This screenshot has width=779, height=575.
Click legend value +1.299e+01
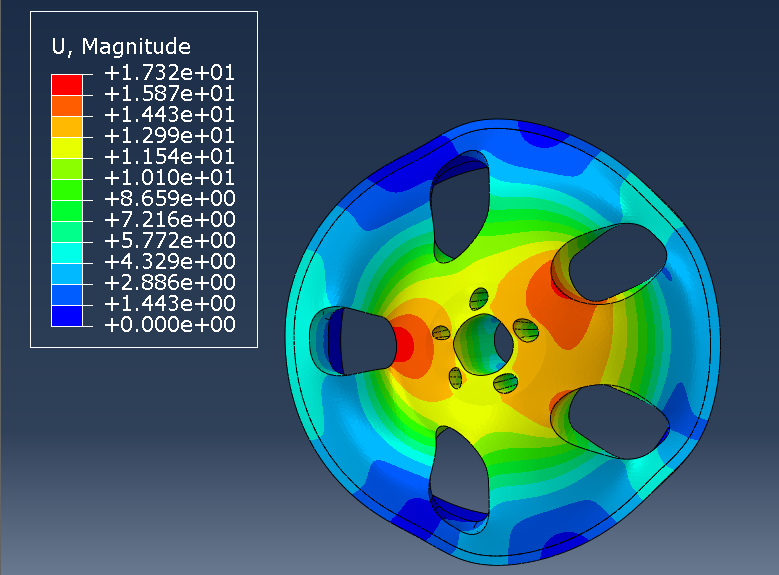click(169, 136)
